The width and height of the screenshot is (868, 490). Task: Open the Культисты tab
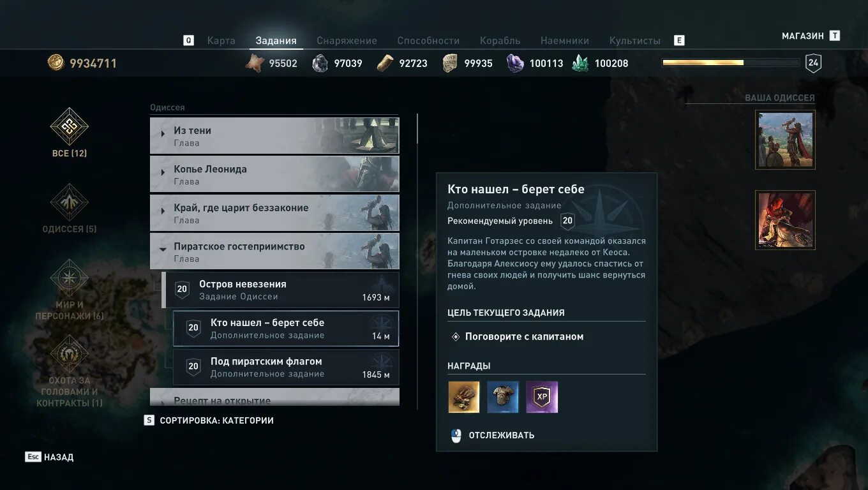(635, 40)
